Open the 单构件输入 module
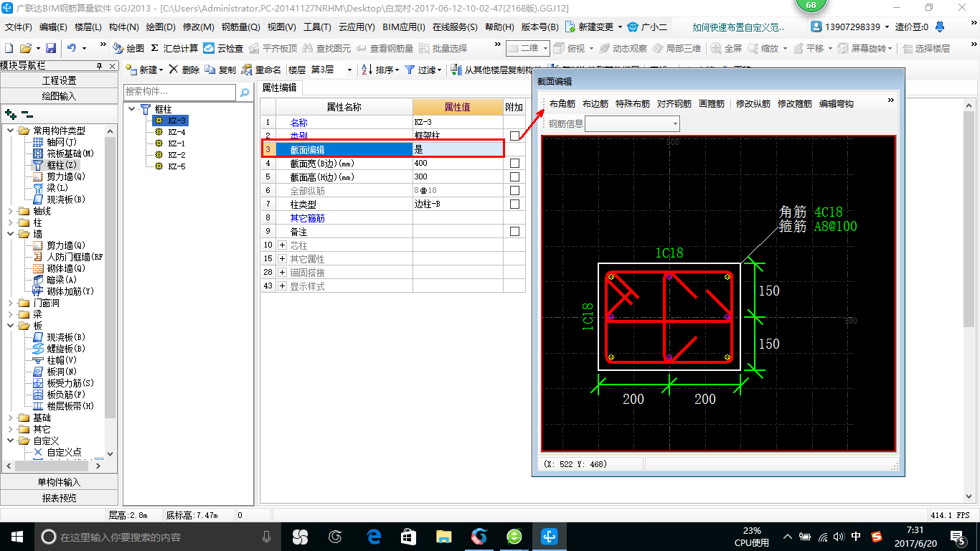The height and width of the screenshot is (551, 980). pos(59,482)
